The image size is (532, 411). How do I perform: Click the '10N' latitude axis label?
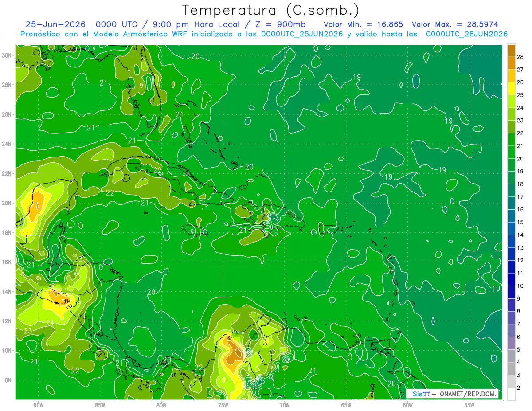(8, 351)
